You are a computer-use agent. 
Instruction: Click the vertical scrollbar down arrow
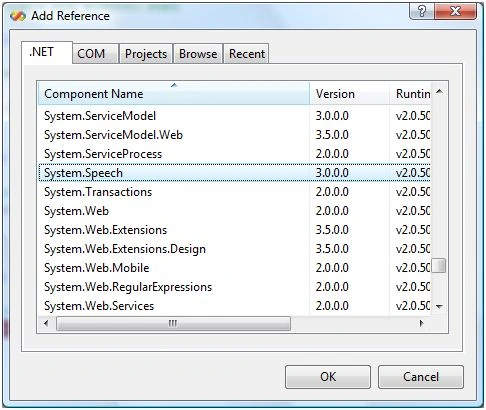439,306
